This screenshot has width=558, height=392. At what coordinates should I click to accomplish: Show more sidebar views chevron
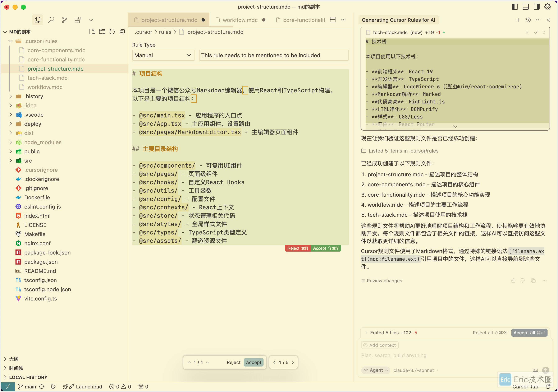click(91, 20)
